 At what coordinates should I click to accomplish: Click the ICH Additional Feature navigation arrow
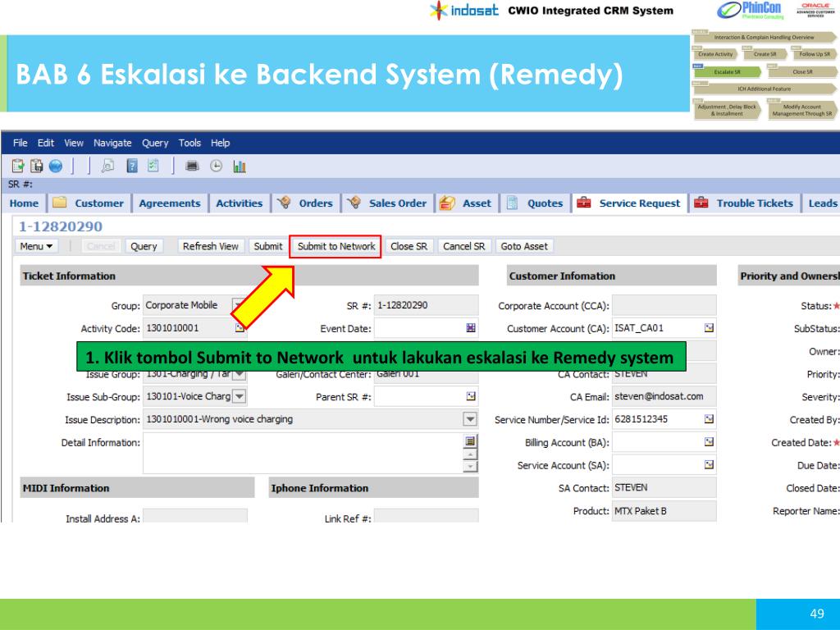(765, 89)
